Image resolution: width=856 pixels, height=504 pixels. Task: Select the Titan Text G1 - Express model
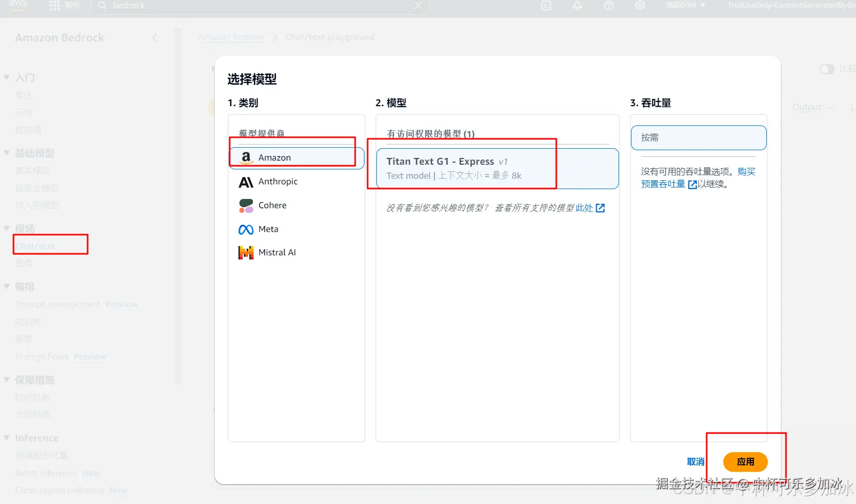coord(497,169)
